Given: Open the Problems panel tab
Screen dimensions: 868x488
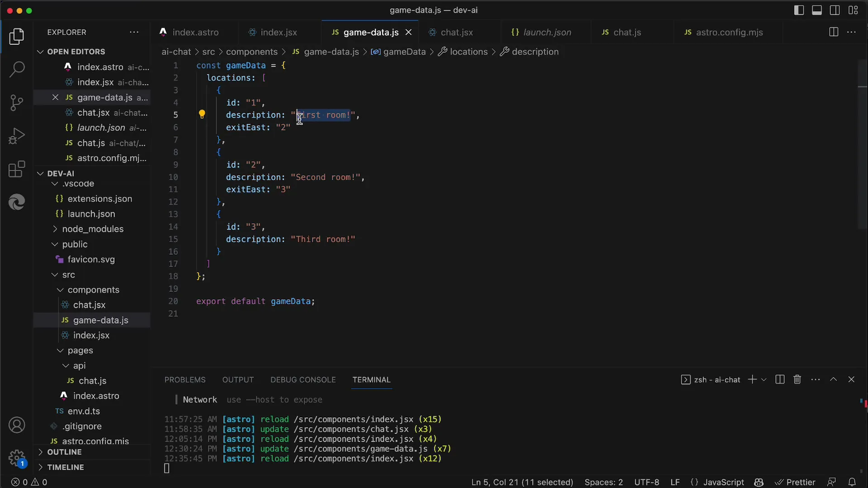Looking at the screenshot, I should (x=185, y=379).
